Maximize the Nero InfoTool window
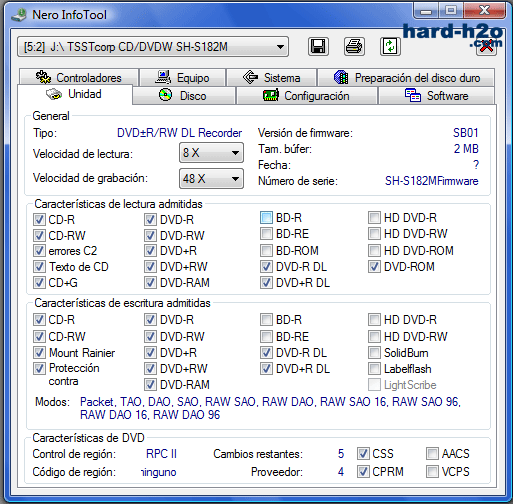 tap(451, 12)
